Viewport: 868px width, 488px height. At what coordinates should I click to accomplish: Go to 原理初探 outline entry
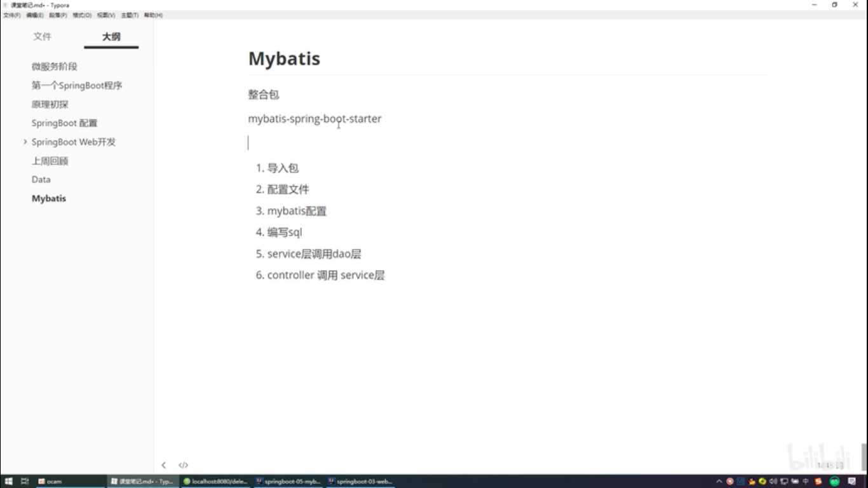(50, 104)
